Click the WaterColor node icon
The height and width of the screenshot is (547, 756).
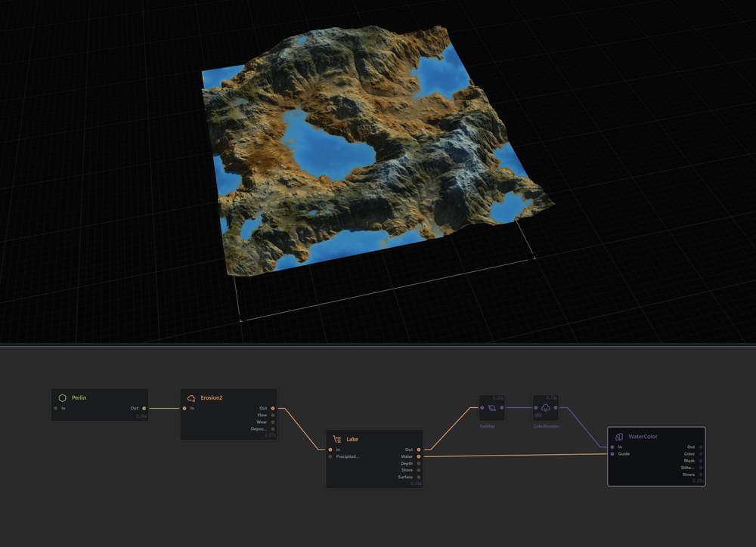619,436
